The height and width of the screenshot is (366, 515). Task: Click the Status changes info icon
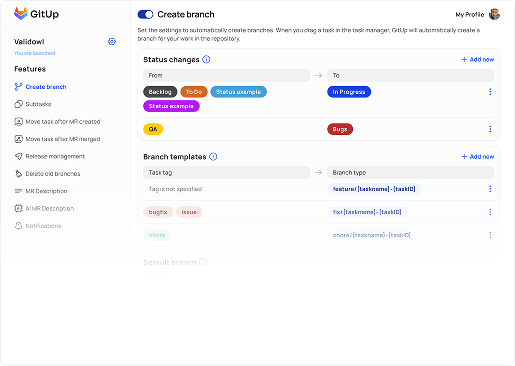click(206, 59)
